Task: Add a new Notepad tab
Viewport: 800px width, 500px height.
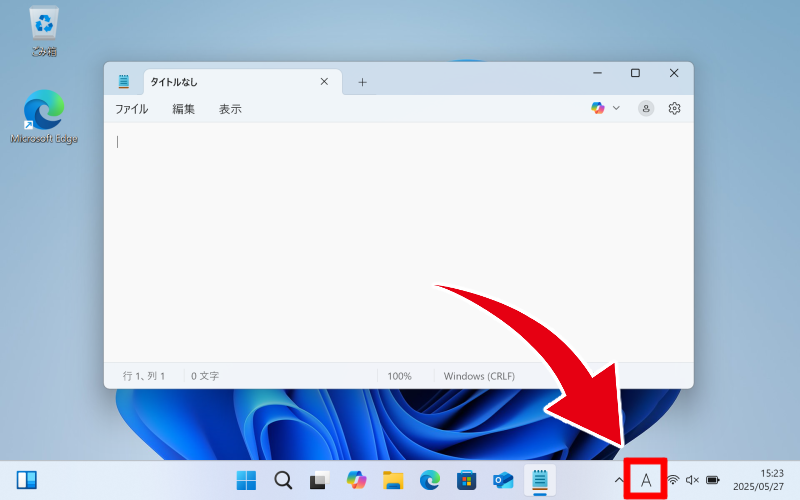Action: (362, 82)
